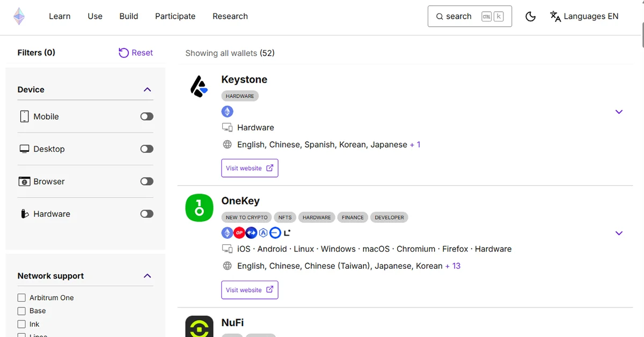Screen dimensions: 644x337
Task: Click the Ethereum logo home icon
Action: [x=19, y=16]
